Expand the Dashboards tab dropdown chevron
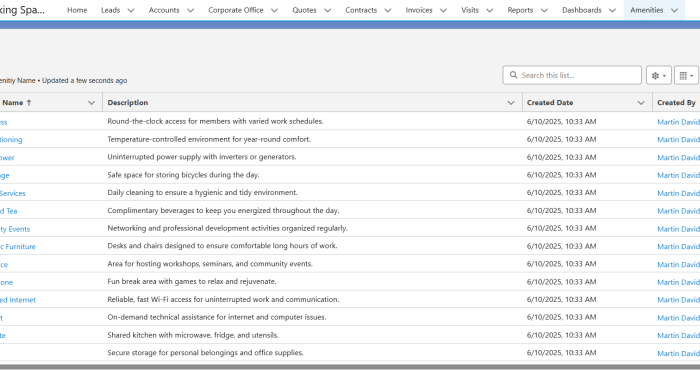 (612, 10)
